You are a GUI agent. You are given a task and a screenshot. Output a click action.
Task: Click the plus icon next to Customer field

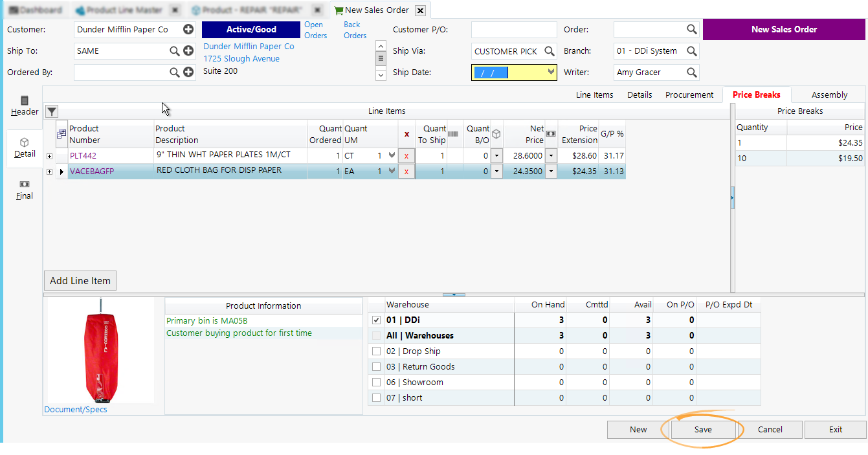pyautogui.click(x=188, y=30)
